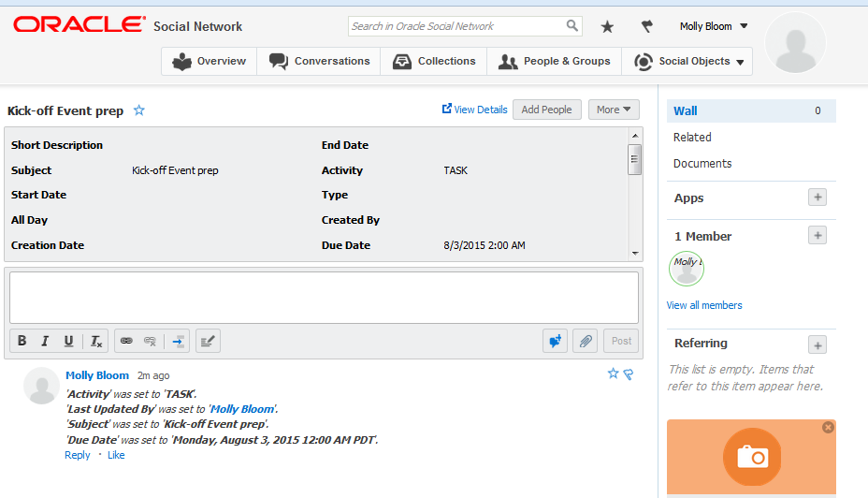Screen dimensions: 868x498
Task: Flag Molly Bloom's wall post
Action: 629,374
